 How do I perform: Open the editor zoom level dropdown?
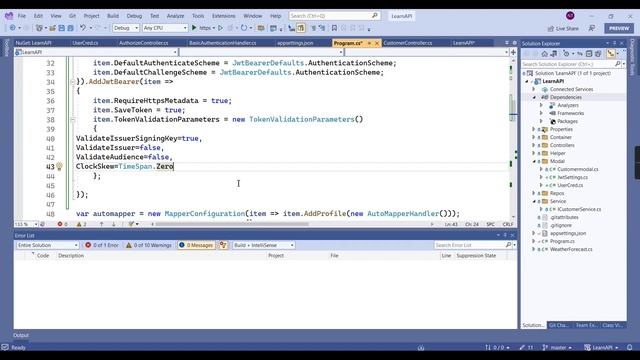coord(26,224)
